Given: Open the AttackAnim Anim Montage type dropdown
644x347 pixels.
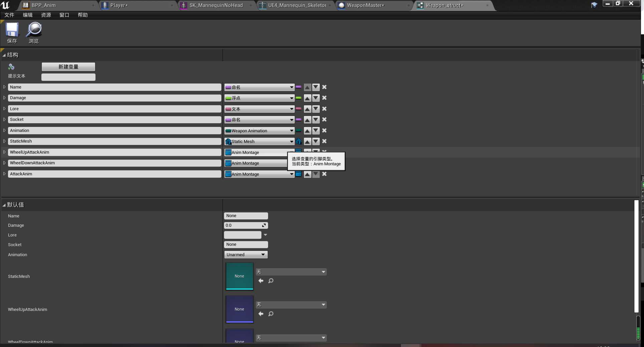Looking at the screenshot, I should click(x=259, y=174).
